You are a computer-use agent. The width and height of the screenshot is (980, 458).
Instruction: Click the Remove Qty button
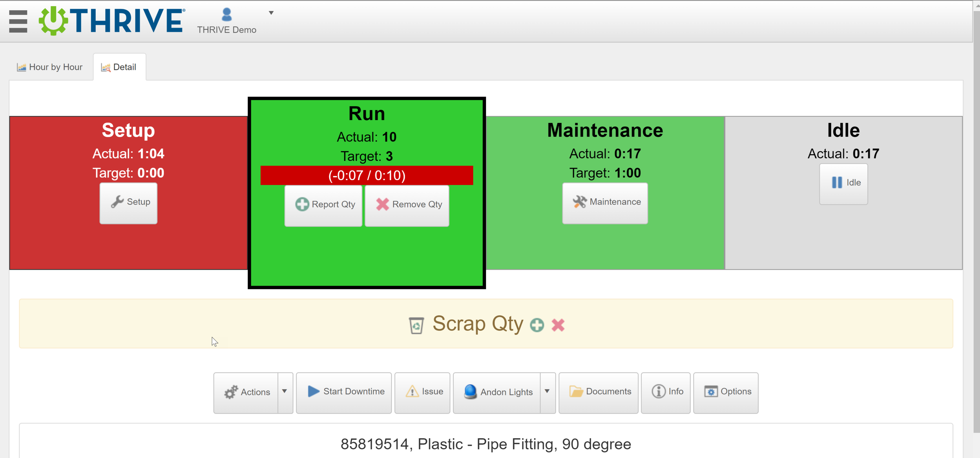[407, 205]
